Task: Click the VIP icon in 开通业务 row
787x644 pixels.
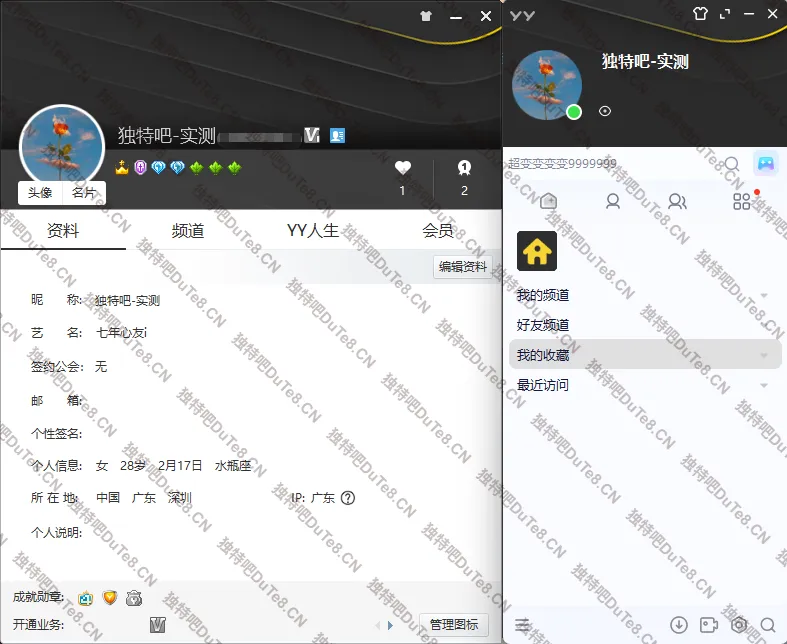Action: [x=158, y=625]
